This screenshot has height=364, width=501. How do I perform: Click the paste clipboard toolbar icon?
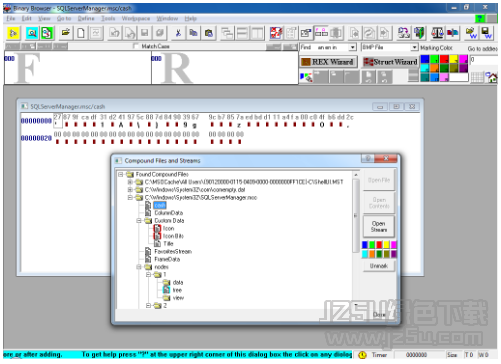click(x=209, y=33)
